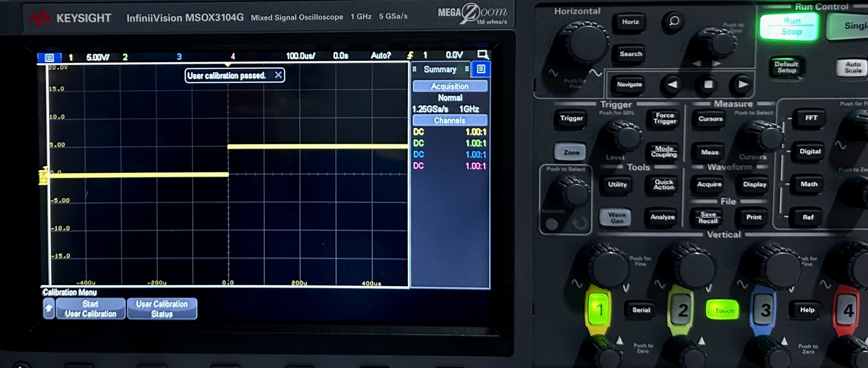
Task: Tap the rising-edge trigger slope icon
Action: 410,55
